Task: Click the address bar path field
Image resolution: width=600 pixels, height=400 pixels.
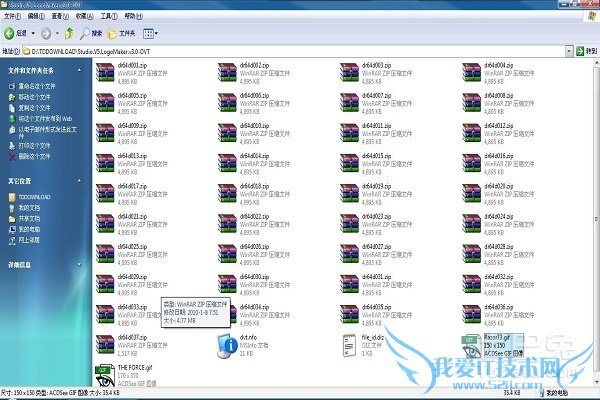Action: pyautogui.click(x=293, y=51)
